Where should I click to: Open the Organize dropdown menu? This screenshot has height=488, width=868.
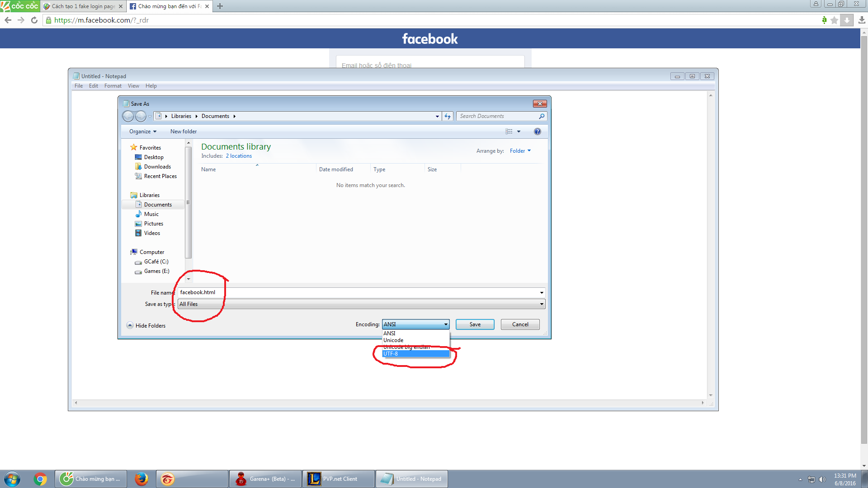coord(143,131)
